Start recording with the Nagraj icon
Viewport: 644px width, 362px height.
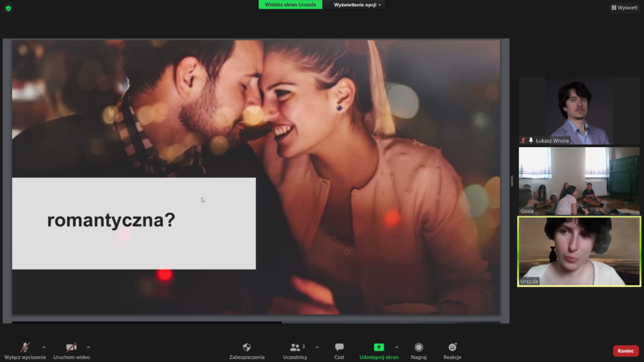(x=419, y=348)
